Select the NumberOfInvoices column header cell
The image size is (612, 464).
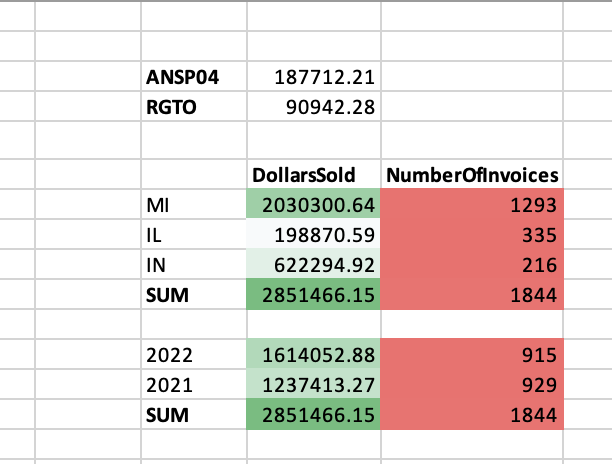coord(472,175)
